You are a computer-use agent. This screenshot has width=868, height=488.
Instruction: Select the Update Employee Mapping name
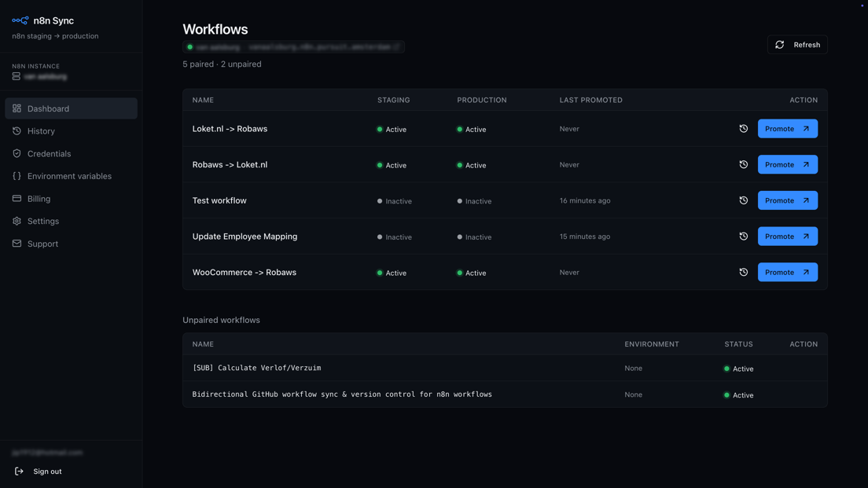tap(245, 237)
